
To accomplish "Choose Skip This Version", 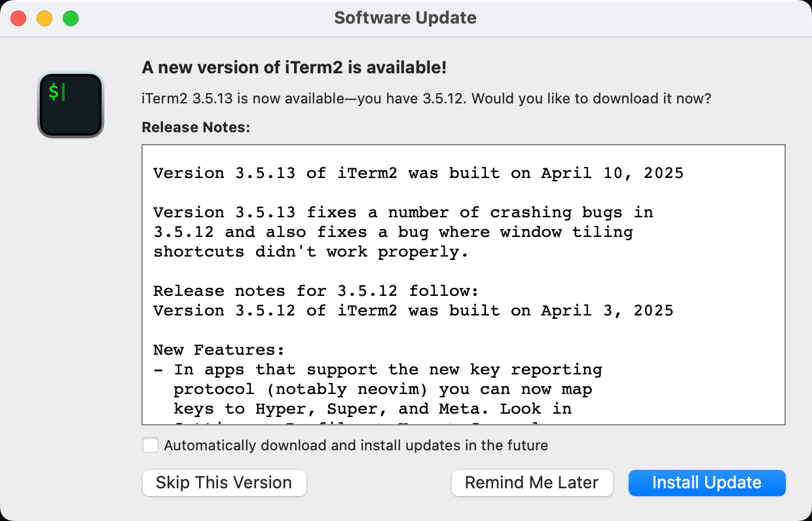I will click(x=224, y=483).
